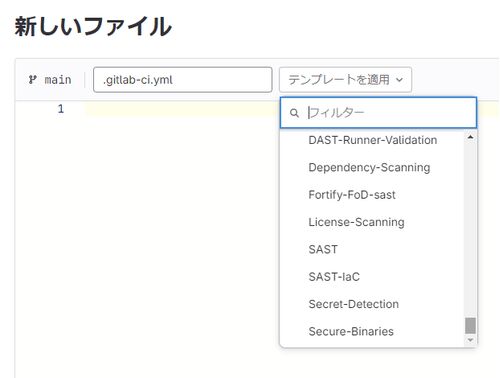Open the テンプレートを適用 dropdown
The width and height of the screenshot is (500, 378).
click(345, 80)
